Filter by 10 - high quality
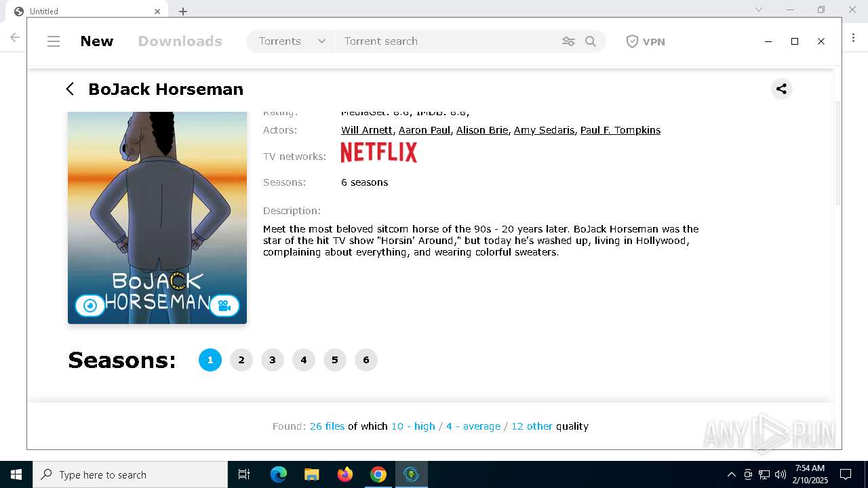The image size is (868, 488). (413, 426)
